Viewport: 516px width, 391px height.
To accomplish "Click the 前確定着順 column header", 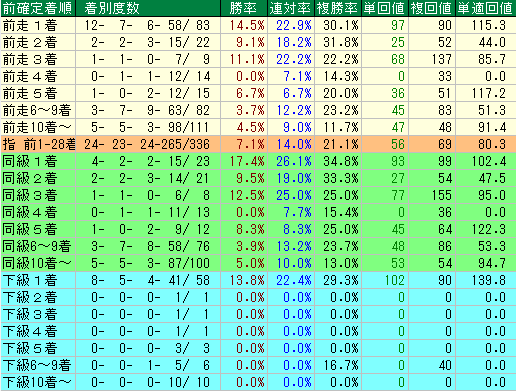I will pyautogui.click(x=38, y=8).
